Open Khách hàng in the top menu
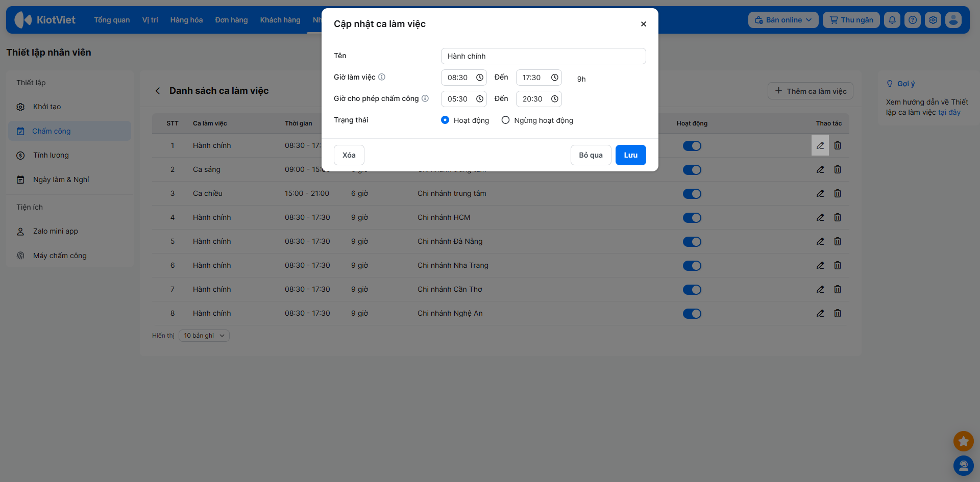This screenshot has height=482, width=980. click(280, 20)
